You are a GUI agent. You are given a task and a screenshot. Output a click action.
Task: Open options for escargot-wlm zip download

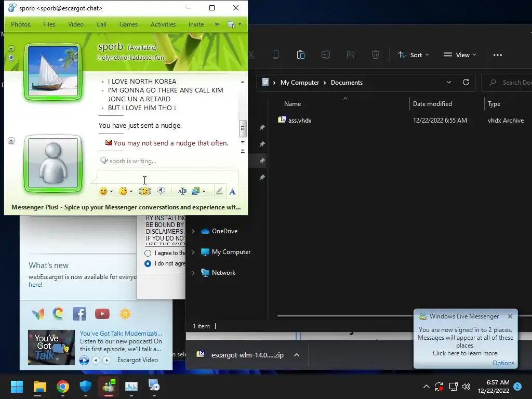pyautogui.click(x=297, y=355)
